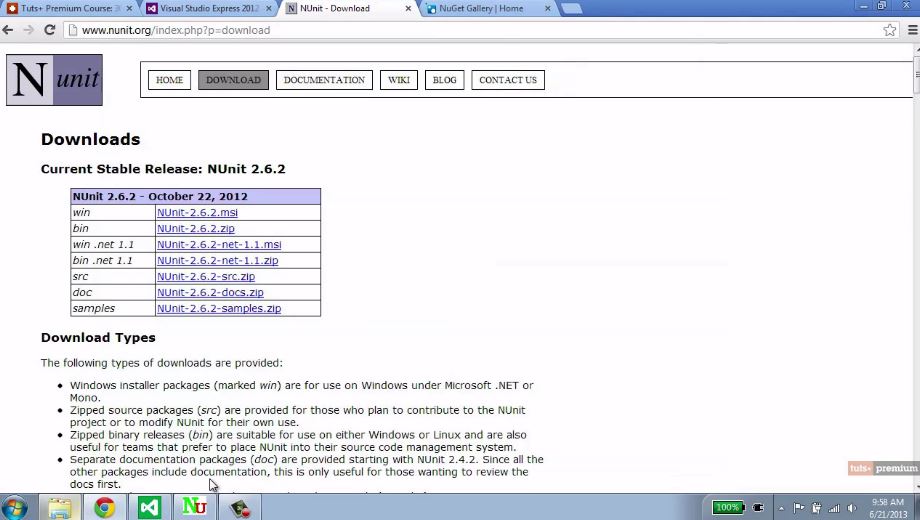Click the scrollbar down arrow

(916, 488)
